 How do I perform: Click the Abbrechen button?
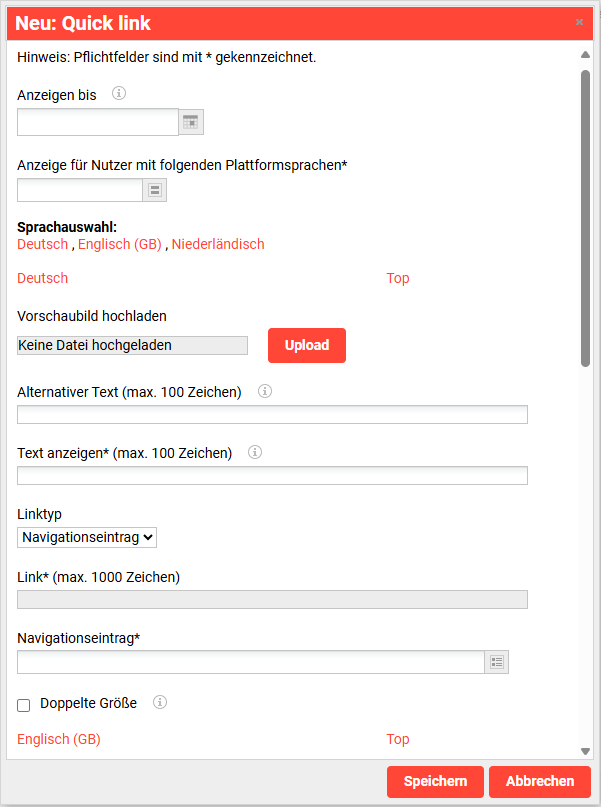(539, 781)
